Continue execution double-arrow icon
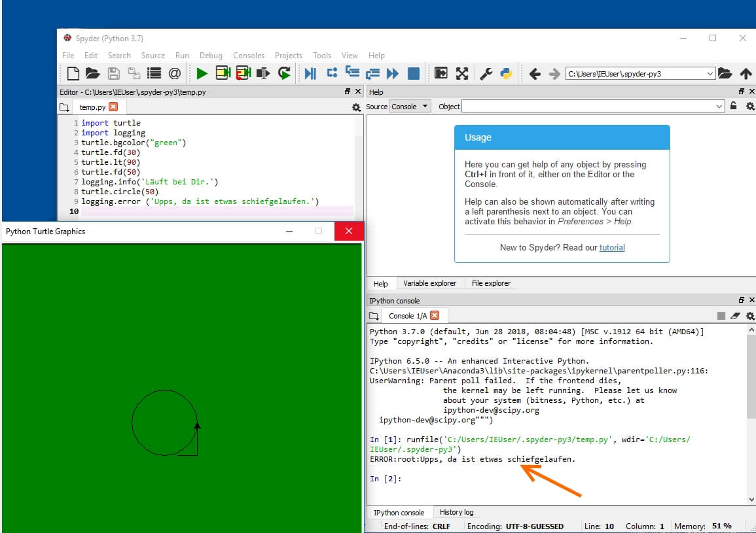The height and width of the screenshot is (533, 756). coord(393,74)
